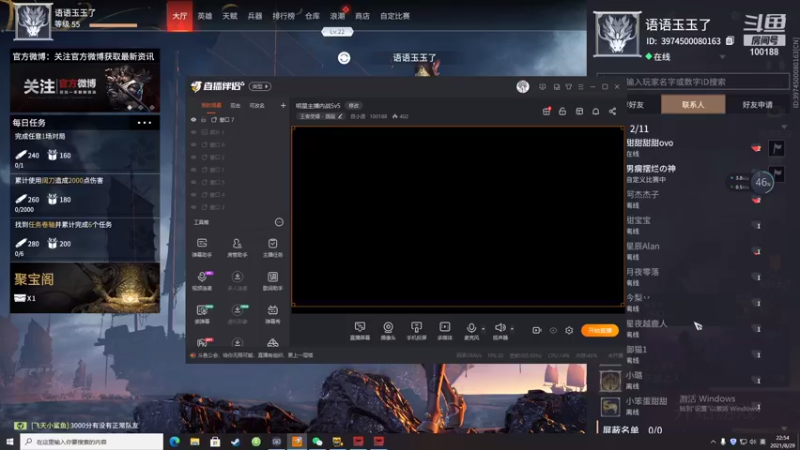Toggle visibility of 窗口 3 source

(193, 207)
